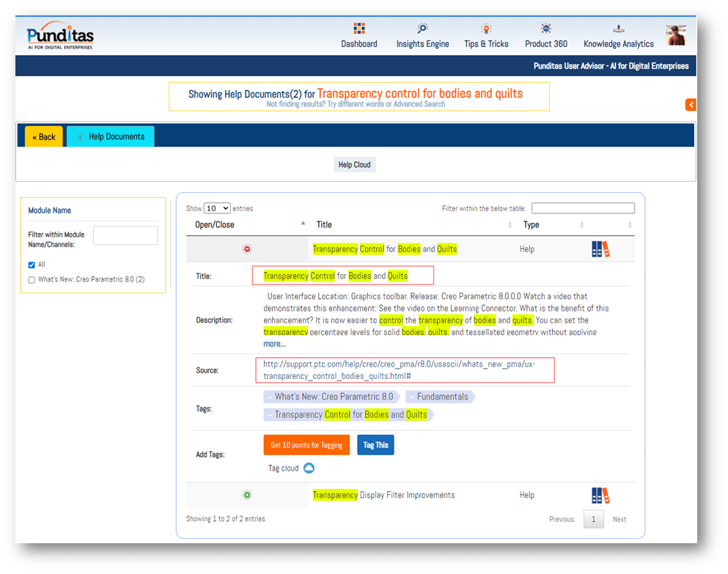Click the Back tab button
The width and height of the screenshot is (728, 574).
pyautogui.click(x=44, y=137)
